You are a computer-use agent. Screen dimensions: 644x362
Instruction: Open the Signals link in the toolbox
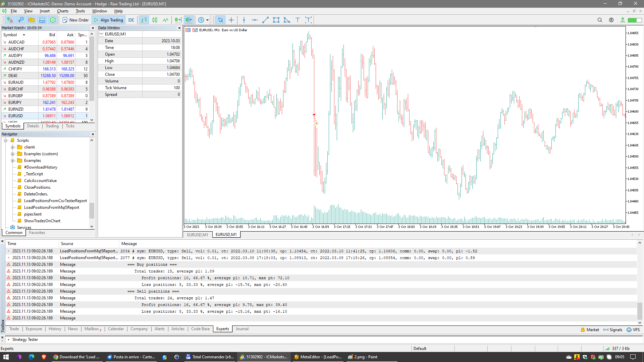[x=612, y=330]
